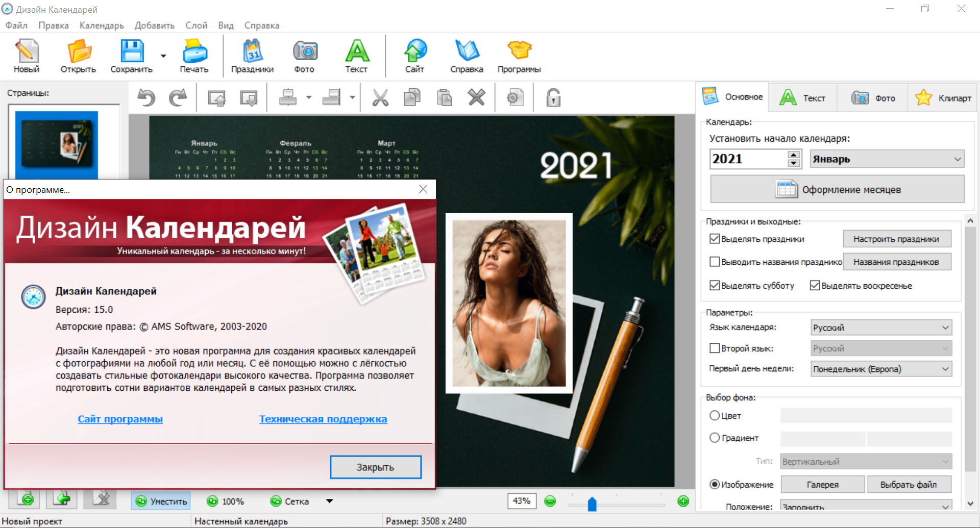Open the Сайт website icon

(415, 56)
